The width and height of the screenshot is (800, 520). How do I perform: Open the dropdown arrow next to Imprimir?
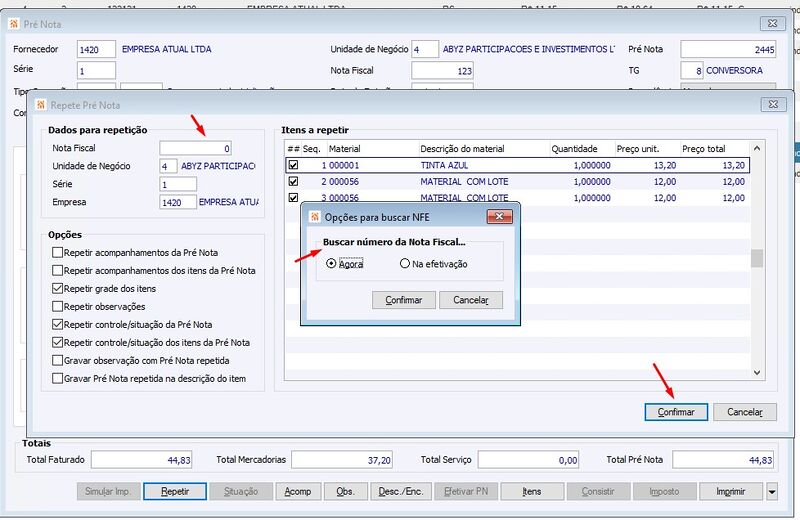pyautogui.click(x=771, y=492)
